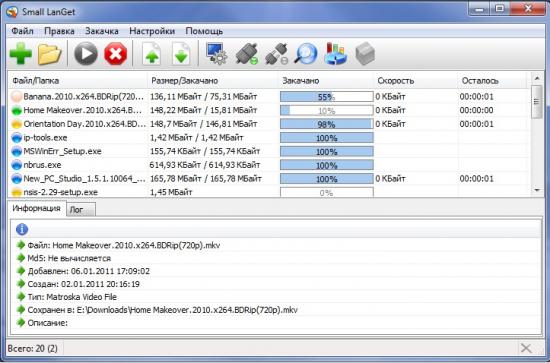Start download with the play button
This screenshot has width=550, height=363.
click(x=86, y=54)
